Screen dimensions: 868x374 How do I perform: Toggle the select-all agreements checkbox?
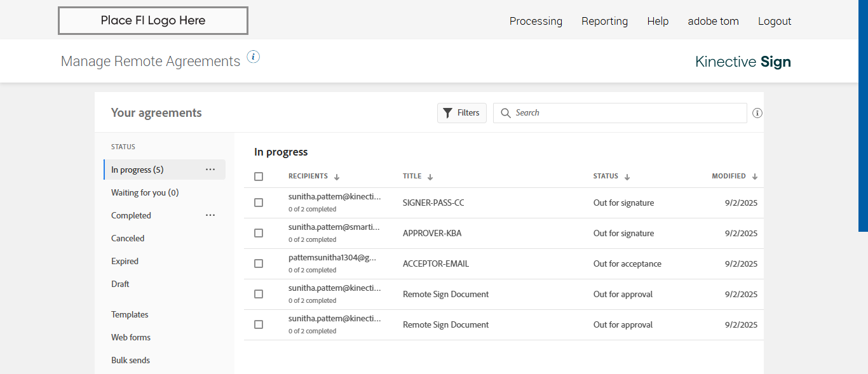click(x=259, y=177)
